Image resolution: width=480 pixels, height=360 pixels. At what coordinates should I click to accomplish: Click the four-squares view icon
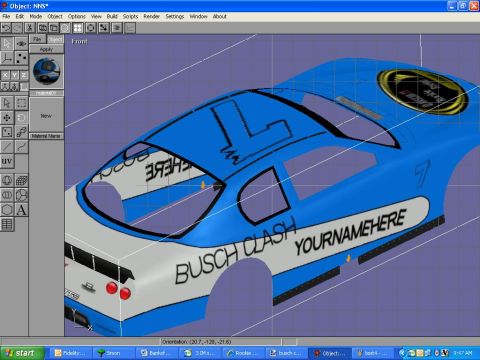[x=78, y=28]
